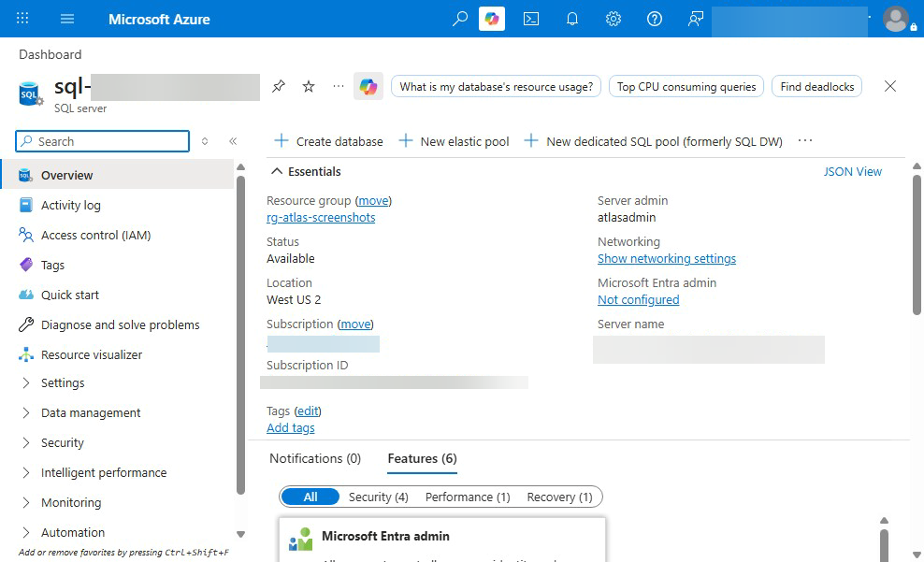
Task: Click the Dashboard breadcrumb
Action: [51, 55]
